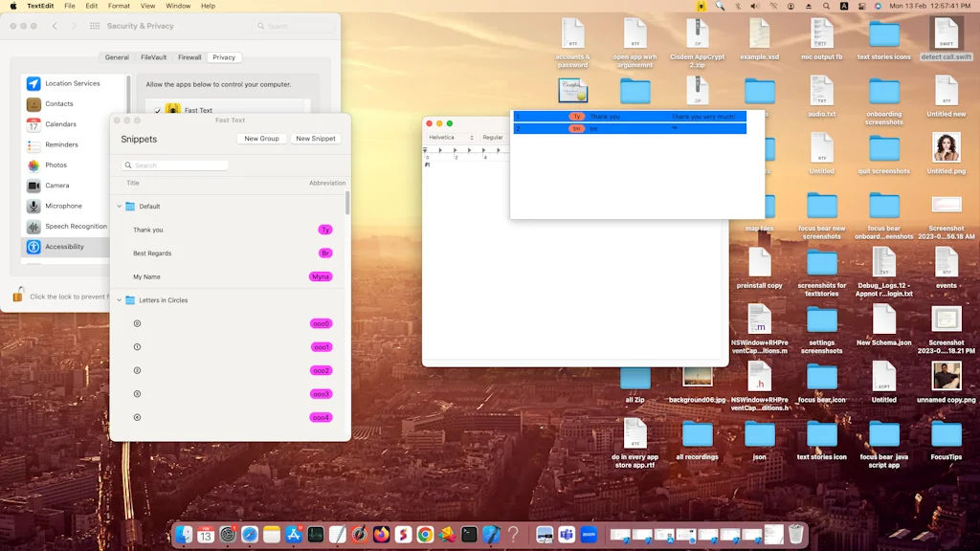This screenshot has width=980, height=551.
Task: Uncheck Fast Text in the Accessibility apps list
Action: tap(158, 110)
